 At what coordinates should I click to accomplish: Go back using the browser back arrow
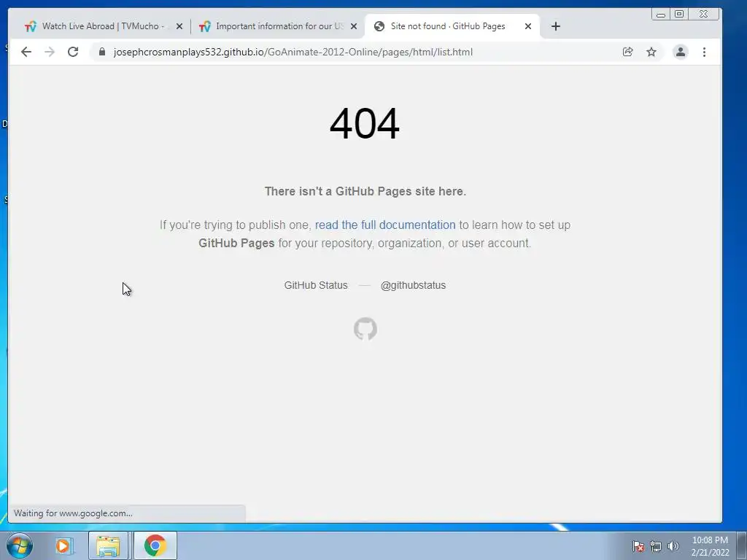coord(26,52)
